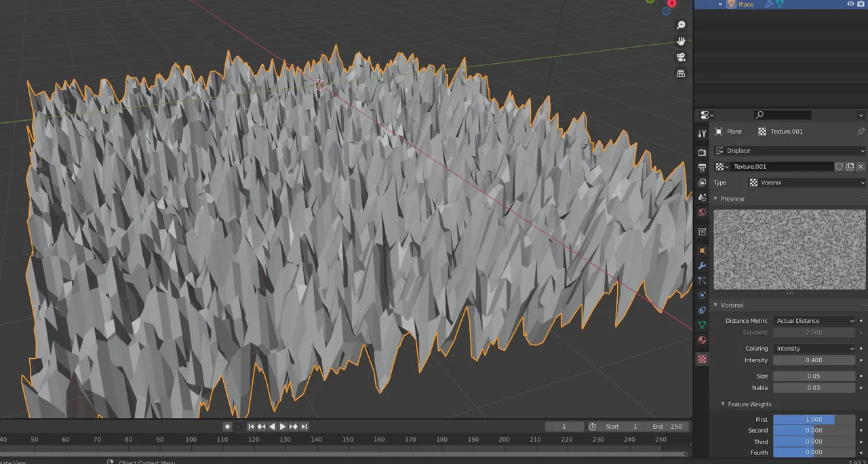Image resolution: width=868 pixels, height=464 pixels.
Task: Toggle auto keying record button
Action: click(228, 427)
